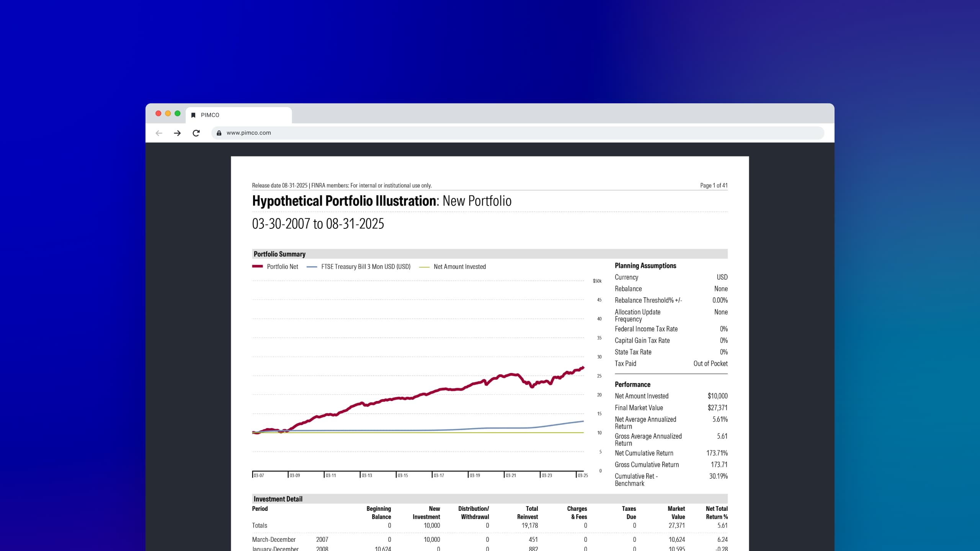Click the Final Market Value $27,371 figure

(x=717, y=408)
